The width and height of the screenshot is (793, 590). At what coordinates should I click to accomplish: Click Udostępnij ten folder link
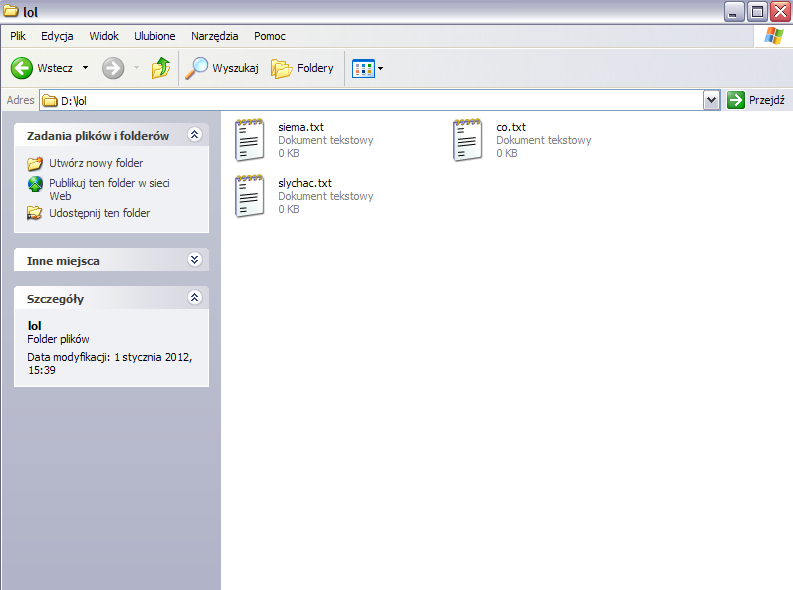pyautogui.click(x=99, y=213)
